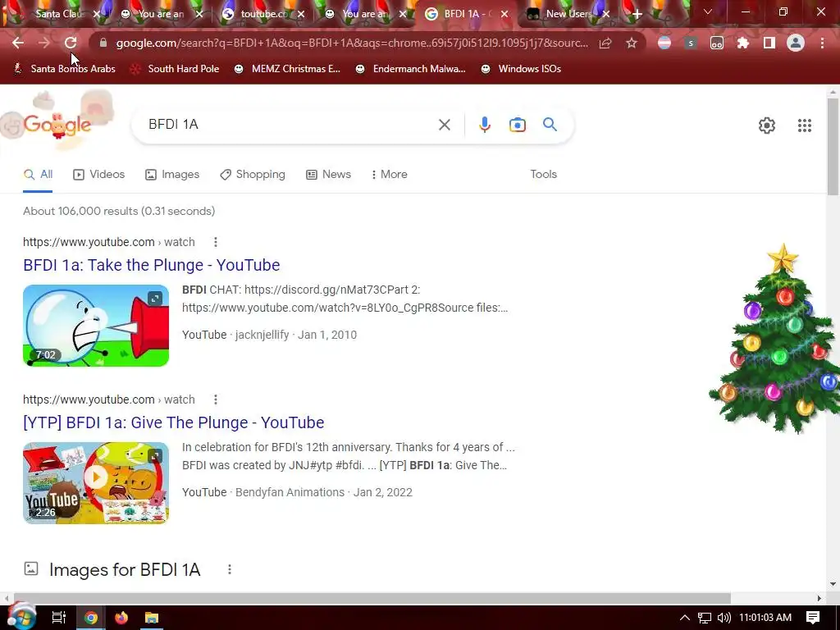The height and width of the screenshot is (630, 840).
Task: Click the forward navigation arrow
Action: pos(44,43)
